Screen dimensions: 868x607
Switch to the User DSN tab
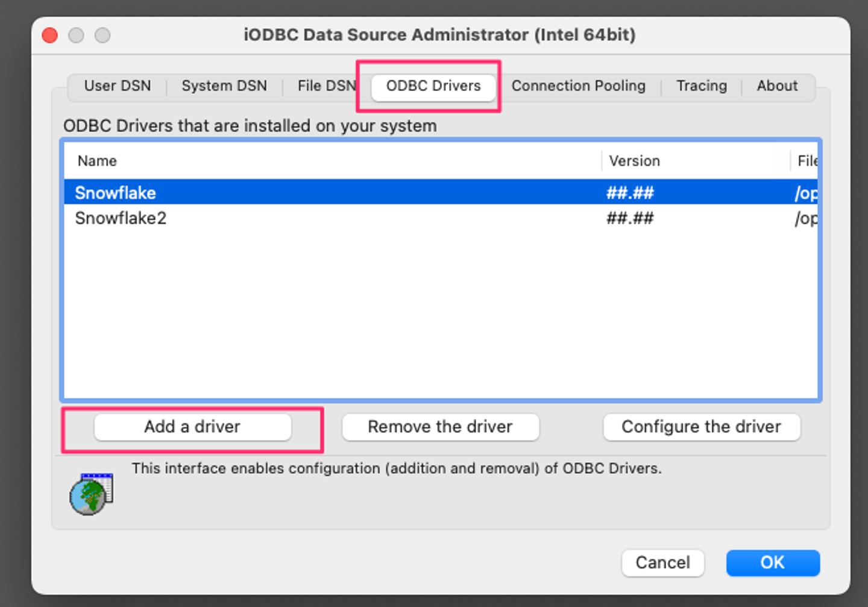(x=118, y=86)
